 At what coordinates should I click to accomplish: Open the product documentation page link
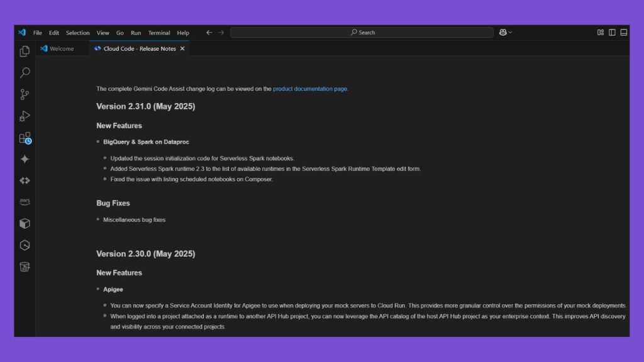click(x=309, y=89)
